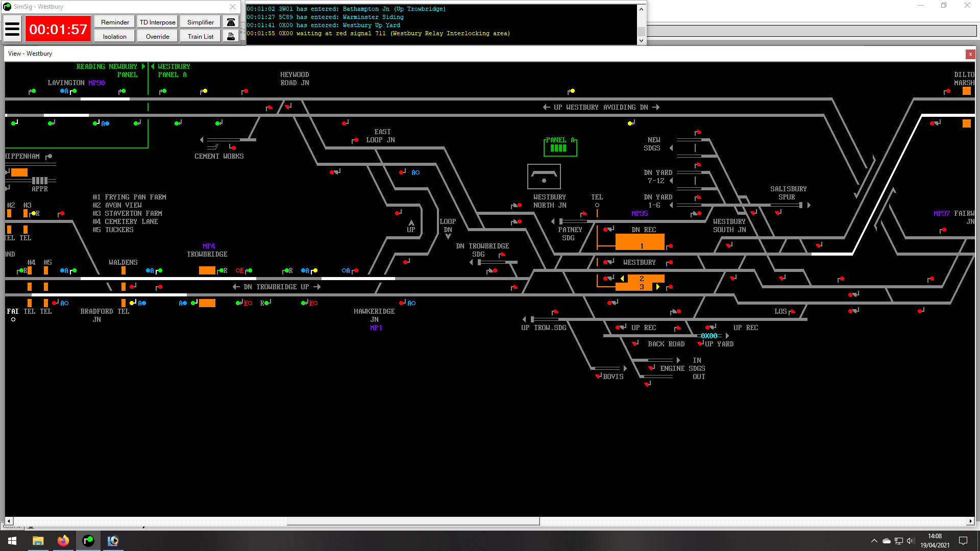Screen dimensions: 980x551
Task: Click the FAI indicator circle
Action: coord(13,319)
